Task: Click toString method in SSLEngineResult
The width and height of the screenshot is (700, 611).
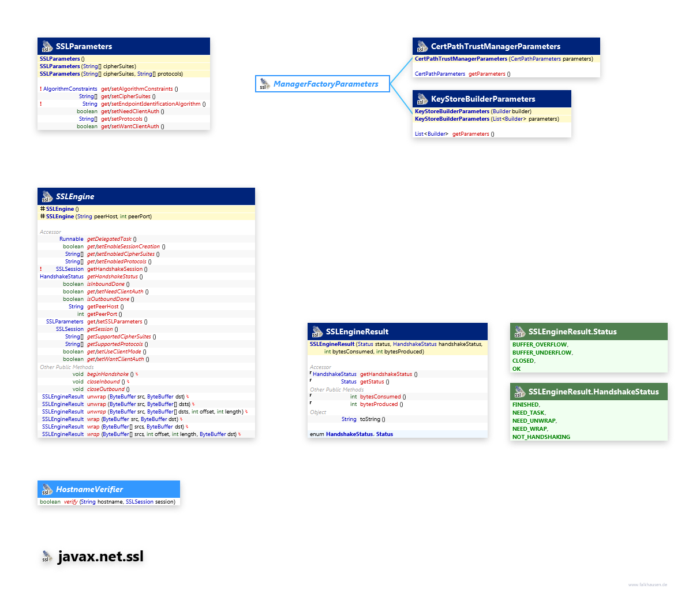Action: tap(370, 419)
